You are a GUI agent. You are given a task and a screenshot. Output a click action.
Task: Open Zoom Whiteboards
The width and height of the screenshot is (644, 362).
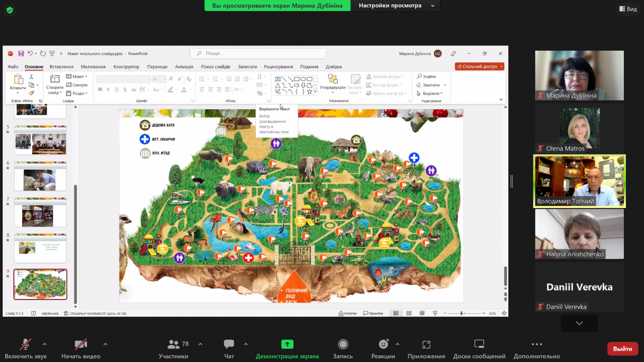[479, 348]
